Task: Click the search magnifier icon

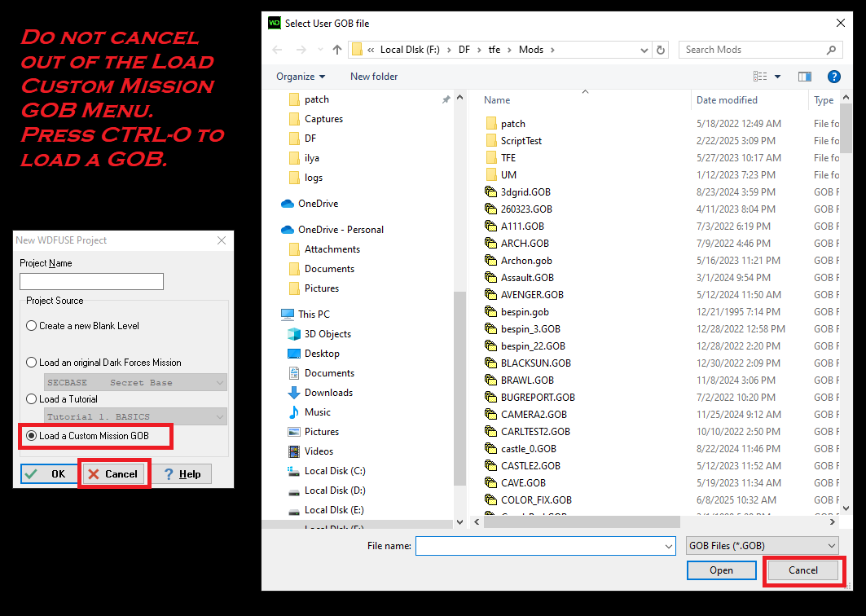Action: 831,50
